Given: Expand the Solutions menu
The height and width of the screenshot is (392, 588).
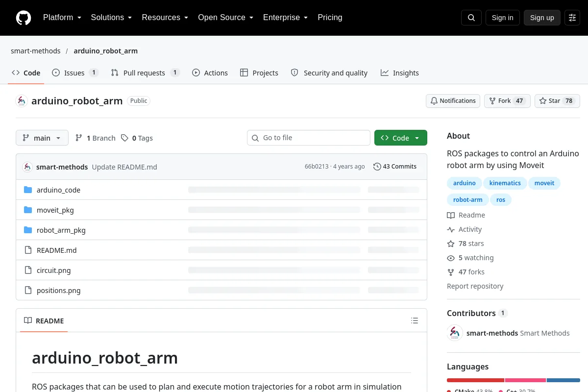Looking at the screenshot, I should click(x=111, y=18).
